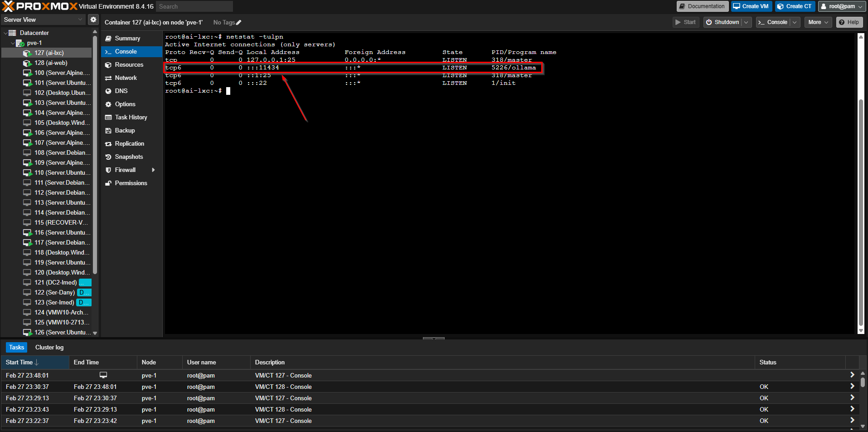Click the container icon for 128 (ai-web)
Image resolution: width=868 pixels, height=432 pixels.
[x=27, y=63]
